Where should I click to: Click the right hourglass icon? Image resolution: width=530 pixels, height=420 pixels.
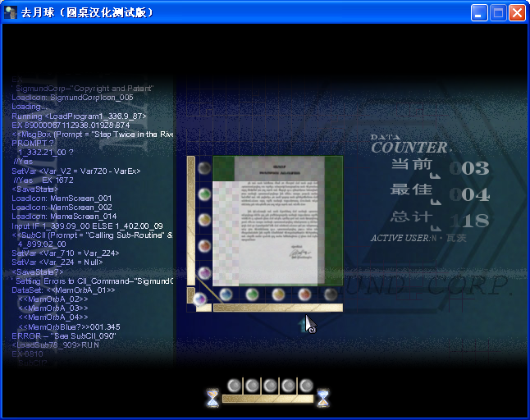pos(322,398)
